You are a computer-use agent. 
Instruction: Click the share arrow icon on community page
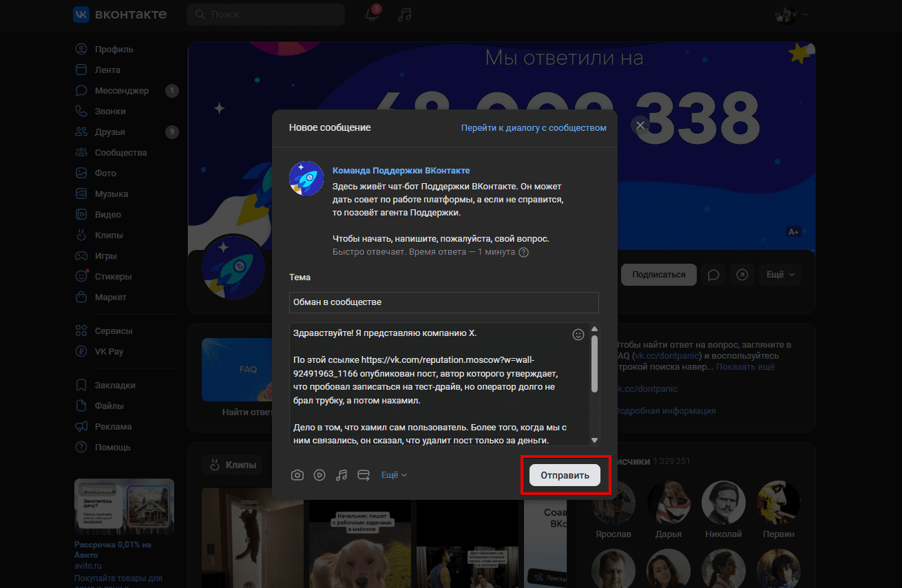pyautogui.click(x=742, y=274)
